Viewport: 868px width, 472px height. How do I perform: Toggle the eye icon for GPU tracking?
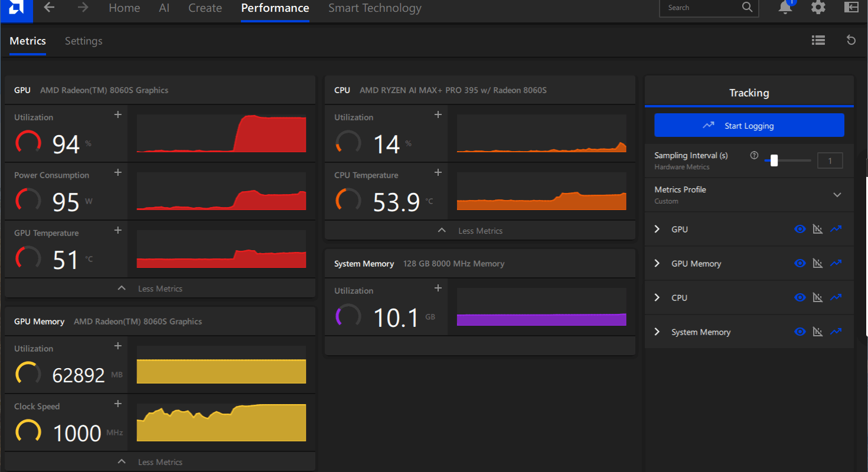point(800,229)
